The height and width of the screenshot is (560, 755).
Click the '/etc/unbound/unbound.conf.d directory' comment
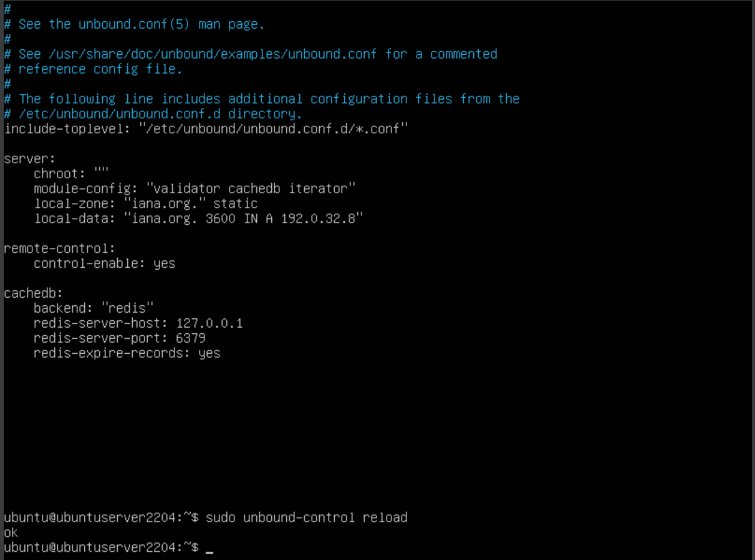point(160,114)
